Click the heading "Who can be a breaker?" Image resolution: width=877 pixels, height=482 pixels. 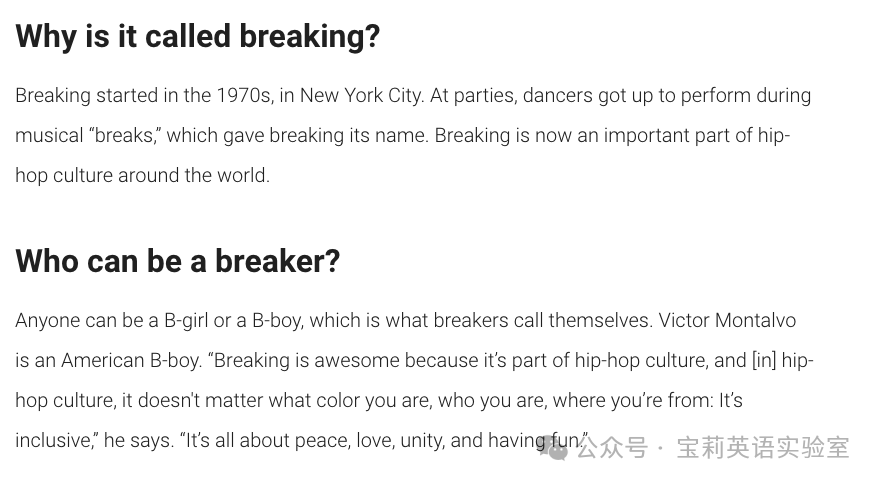pyautogui.click(x=178, y=261)
